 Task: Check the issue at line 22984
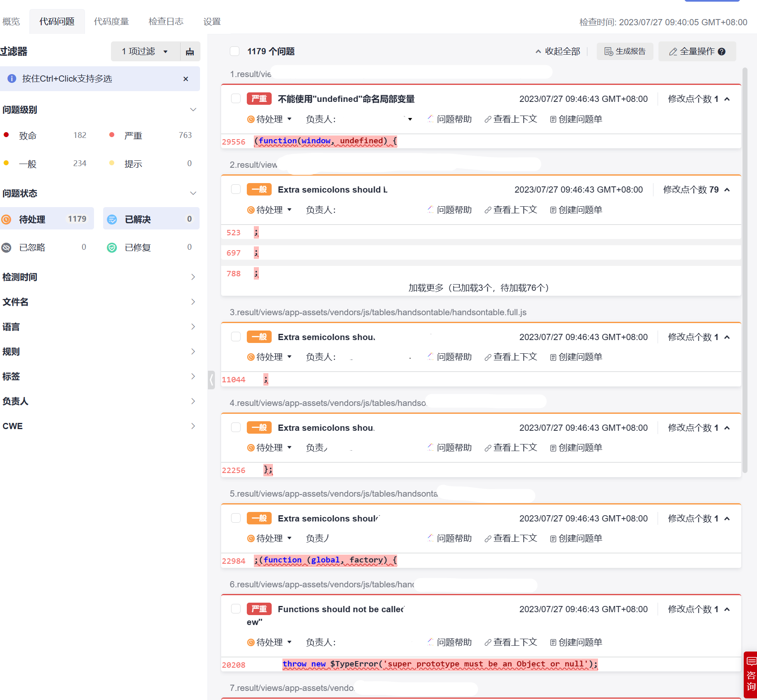click(236, 518)
